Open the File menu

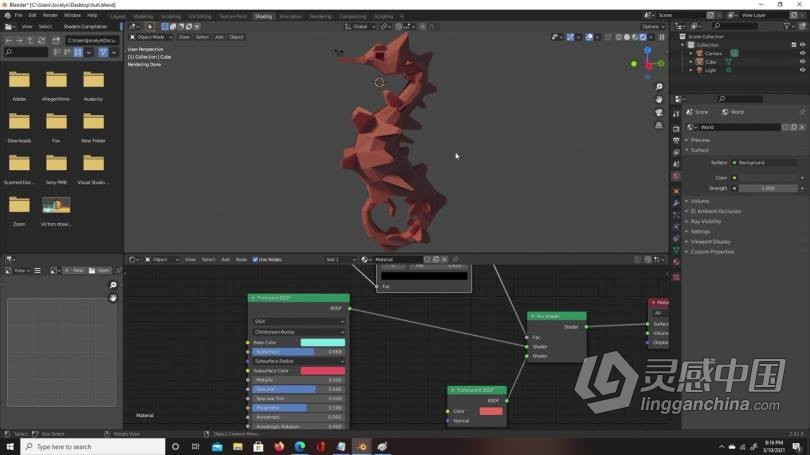click(19, 15)
